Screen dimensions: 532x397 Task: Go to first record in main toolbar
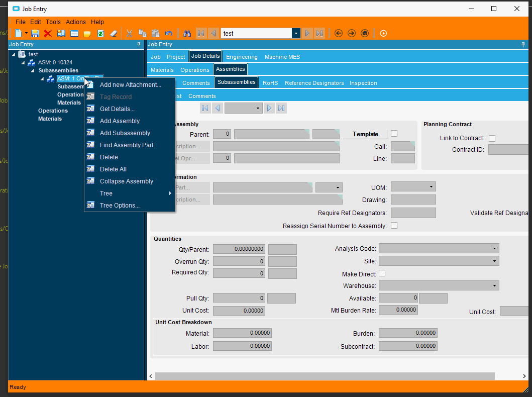click(x=201, y=33)
